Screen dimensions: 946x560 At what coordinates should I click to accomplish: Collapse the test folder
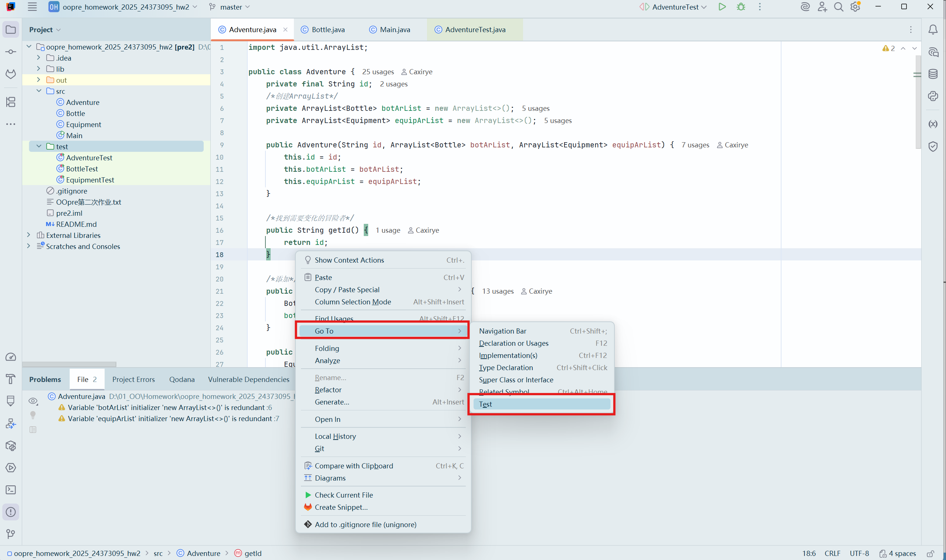39,146
